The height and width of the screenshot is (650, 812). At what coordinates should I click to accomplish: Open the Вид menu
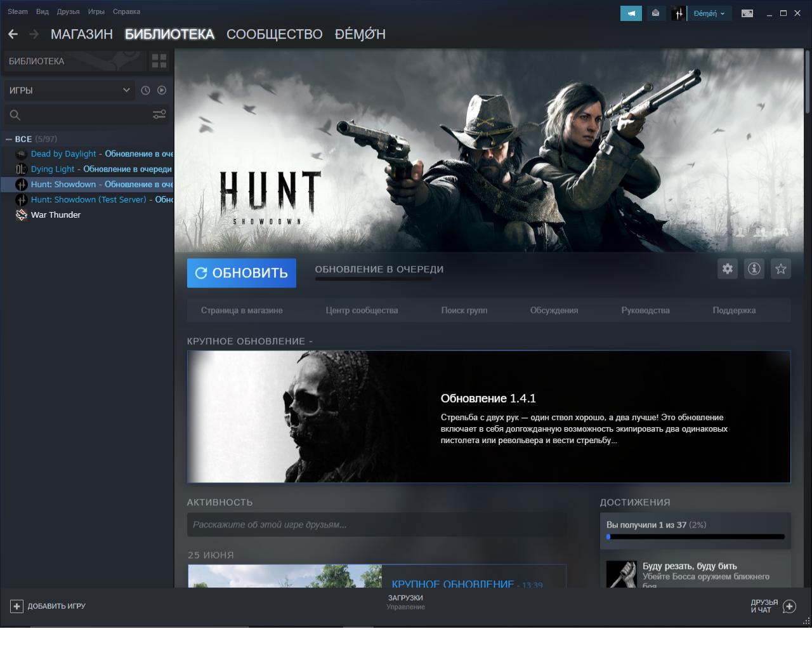click(x=43, y=11)
